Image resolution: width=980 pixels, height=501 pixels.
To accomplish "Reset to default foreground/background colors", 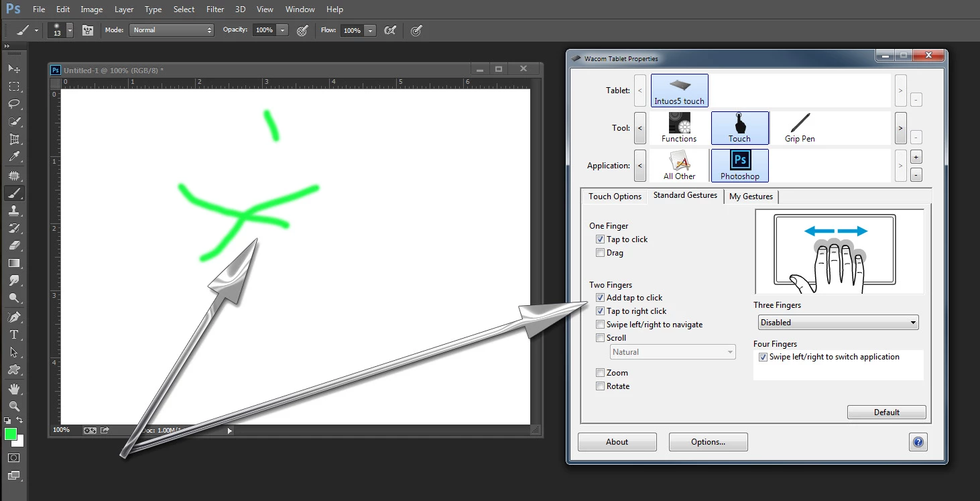I will pos(7,421).
